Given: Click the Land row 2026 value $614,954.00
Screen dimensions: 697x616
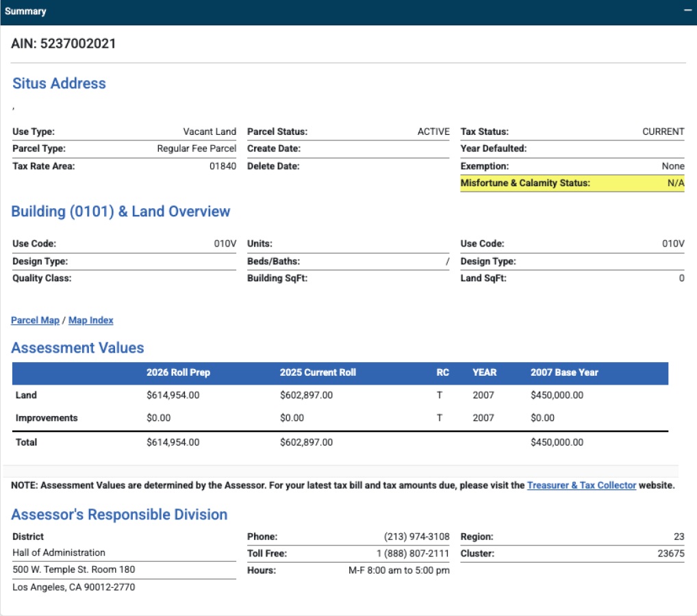Looking at the screenshot, I should coord(173,396).
